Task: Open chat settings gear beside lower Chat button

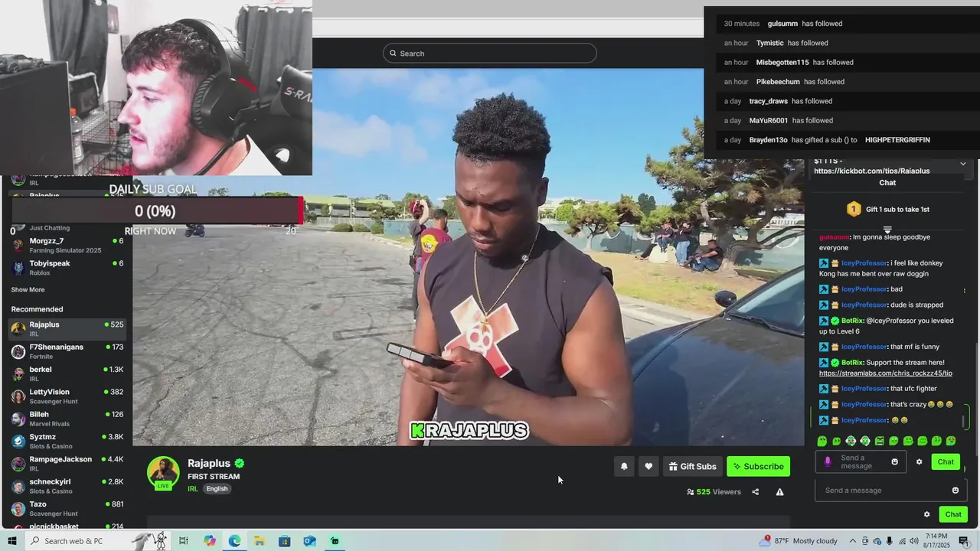Action: 926,514
